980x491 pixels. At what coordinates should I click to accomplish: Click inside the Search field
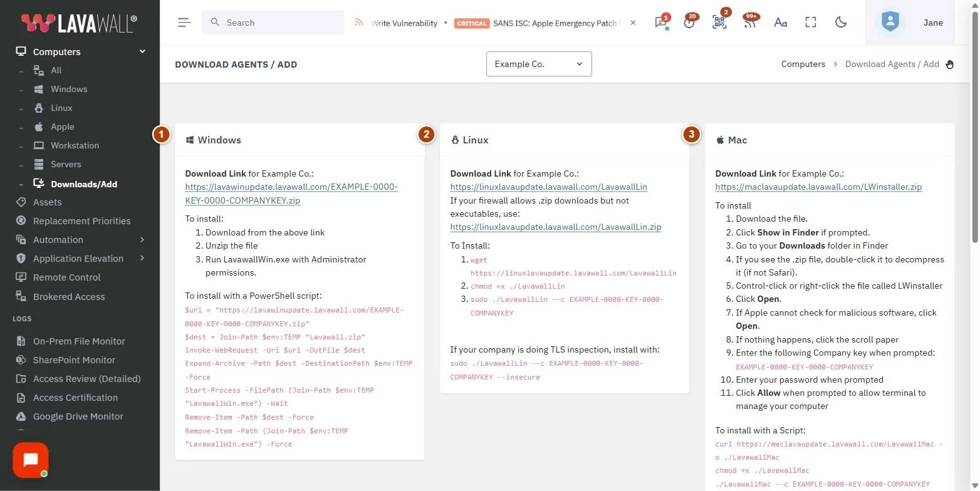(x=273, y=23)
